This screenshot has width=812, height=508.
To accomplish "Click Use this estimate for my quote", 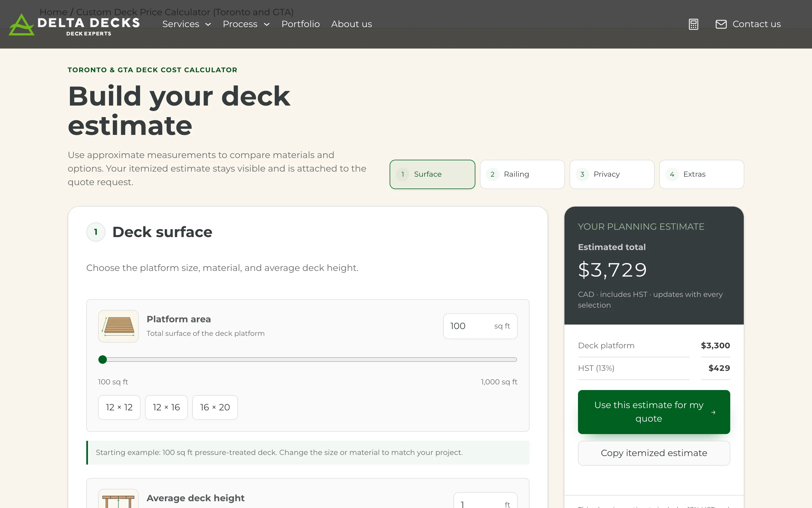I will pos(654,412).
